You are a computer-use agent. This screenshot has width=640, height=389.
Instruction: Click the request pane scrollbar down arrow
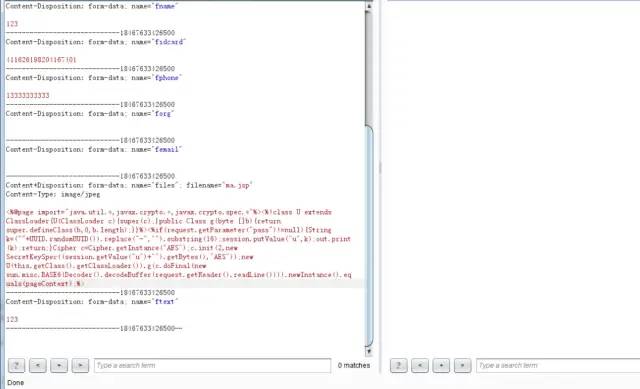[369, 351]
